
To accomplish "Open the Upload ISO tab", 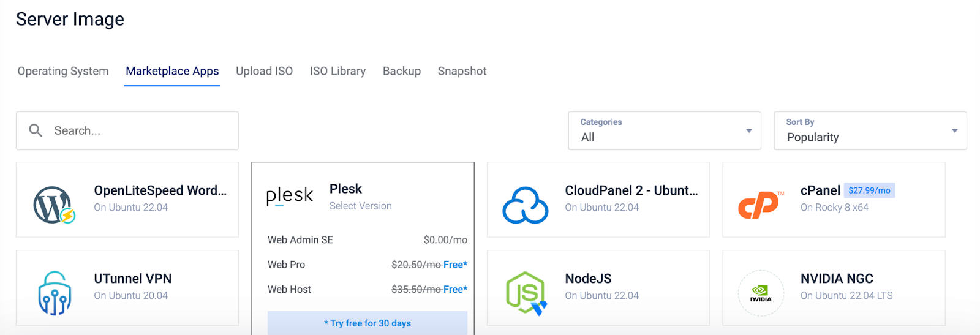I will pyautogui.click(x=264, y=71).
